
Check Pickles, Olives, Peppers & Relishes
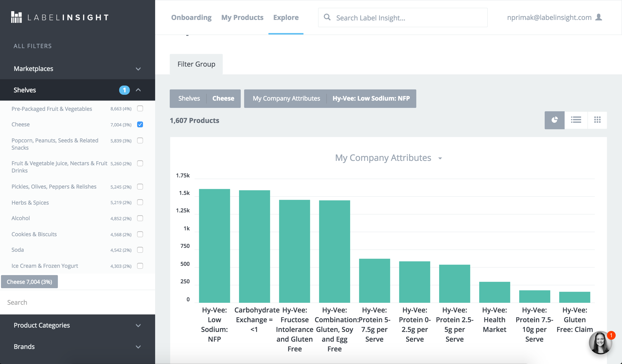[x=140, y=187]
